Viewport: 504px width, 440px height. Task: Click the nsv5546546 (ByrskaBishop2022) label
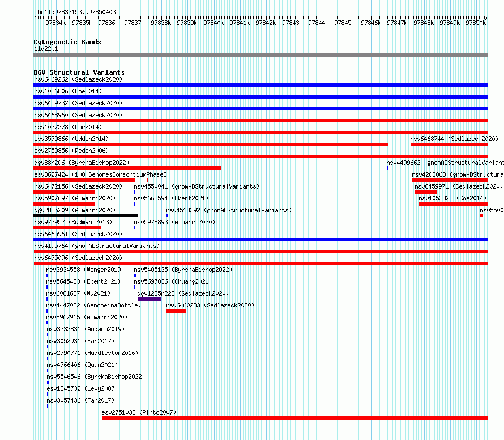[x=96, y=377]
